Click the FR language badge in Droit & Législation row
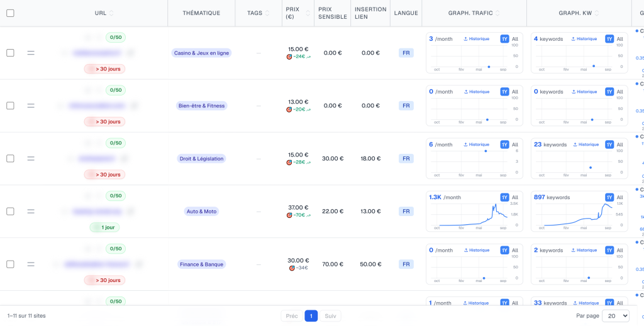The height and width of the screenshot is (326, 644). coord(406,159)
